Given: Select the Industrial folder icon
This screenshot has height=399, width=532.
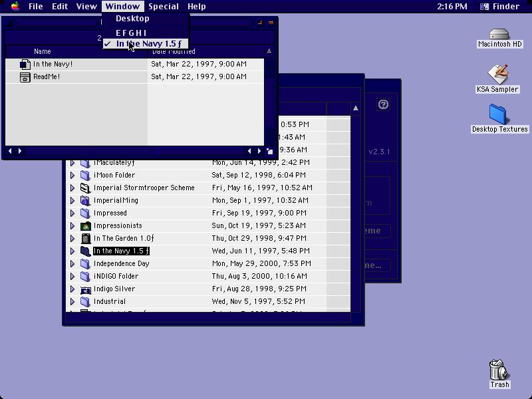Looking at the screenshot, I should pos(86,302).
